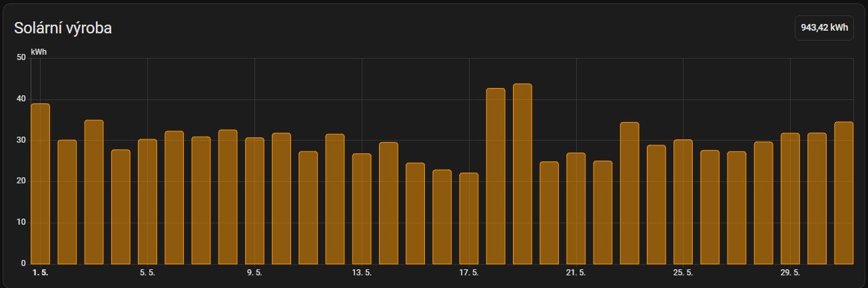The image size is (868, 288).
Task: Select the bar for 25. 5.
Action: click(683, 202)
